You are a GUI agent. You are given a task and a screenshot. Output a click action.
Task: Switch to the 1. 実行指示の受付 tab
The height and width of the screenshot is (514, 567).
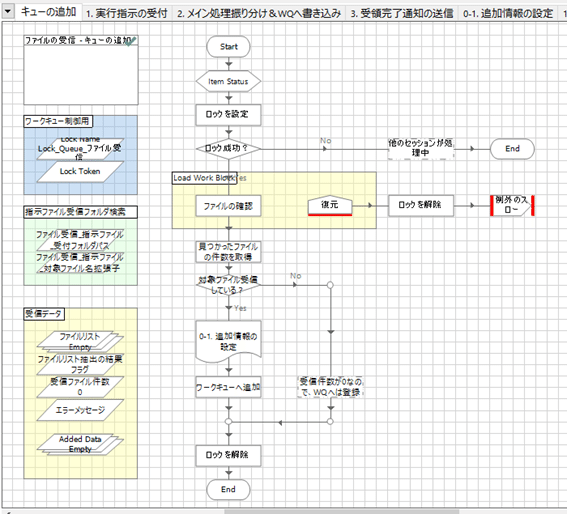[127, 13]
